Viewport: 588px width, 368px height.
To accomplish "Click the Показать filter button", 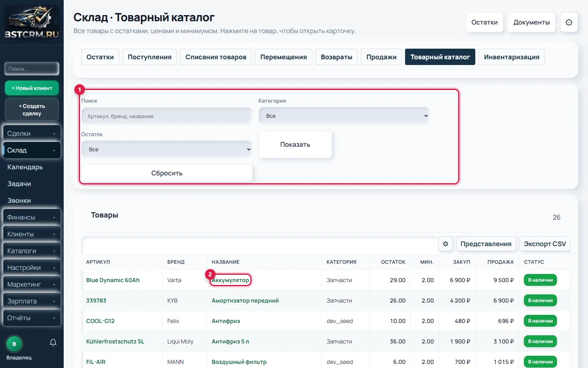I will pyautogui.click(x=295, y=144).
